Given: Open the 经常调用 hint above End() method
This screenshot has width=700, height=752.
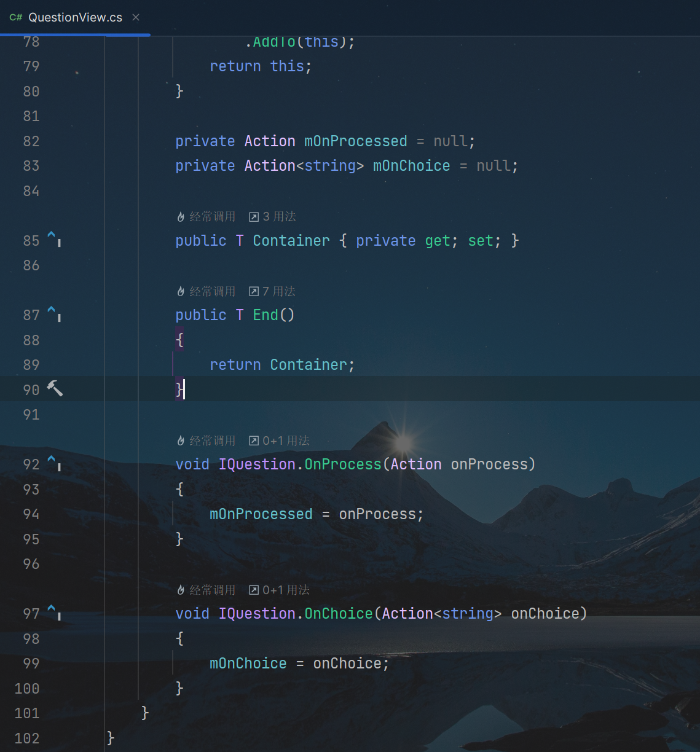Looking at the screenshot, I should pyautogui.click(x=206, y=291).
